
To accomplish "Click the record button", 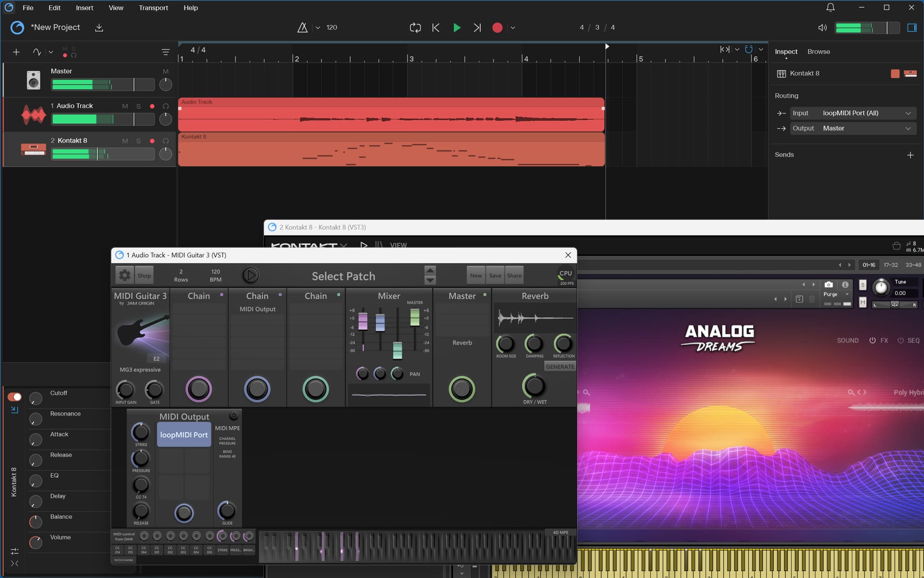I will (x=497, y=27).
